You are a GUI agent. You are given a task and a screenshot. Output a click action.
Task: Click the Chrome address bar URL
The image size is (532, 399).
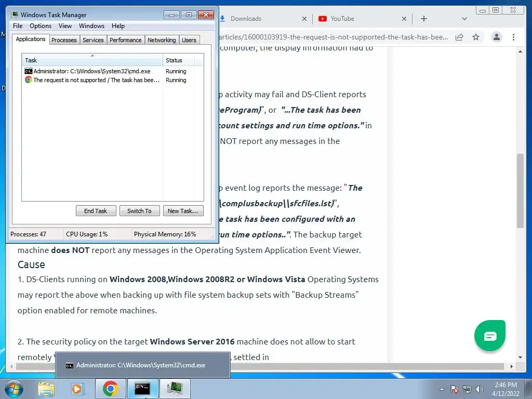[334, 37]
